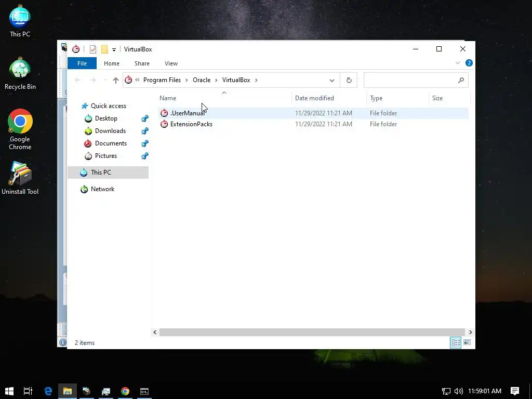This screenshot has height=399, width=532.
Task: Launch Google Chrome from the desktop
Action: tap(20, 129)
